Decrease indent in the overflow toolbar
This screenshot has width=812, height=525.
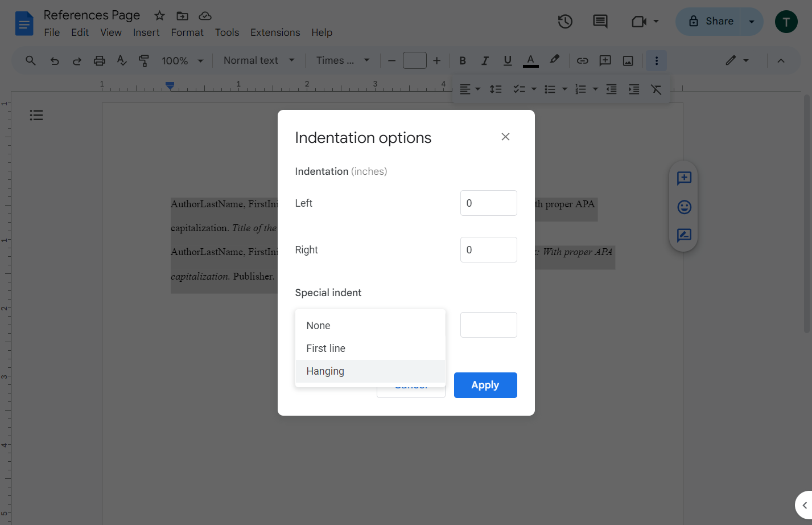612,89
